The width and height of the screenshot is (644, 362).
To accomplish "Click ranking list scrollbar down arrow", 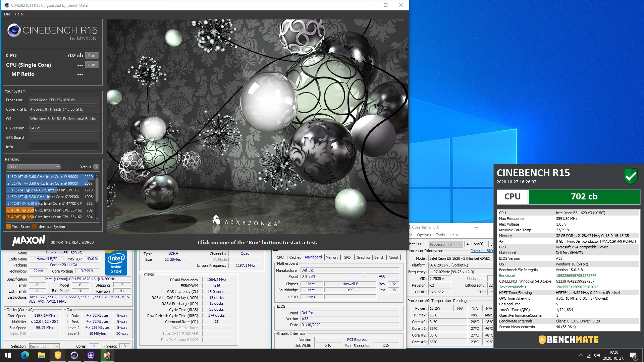I will click(97, 218).
